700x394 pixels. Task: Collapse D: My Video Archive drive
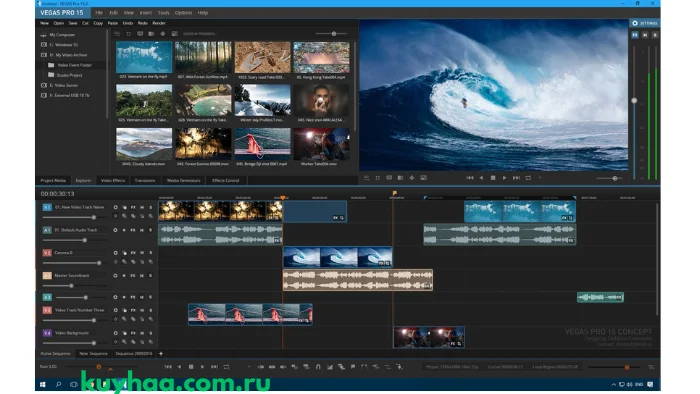[43, 55]
